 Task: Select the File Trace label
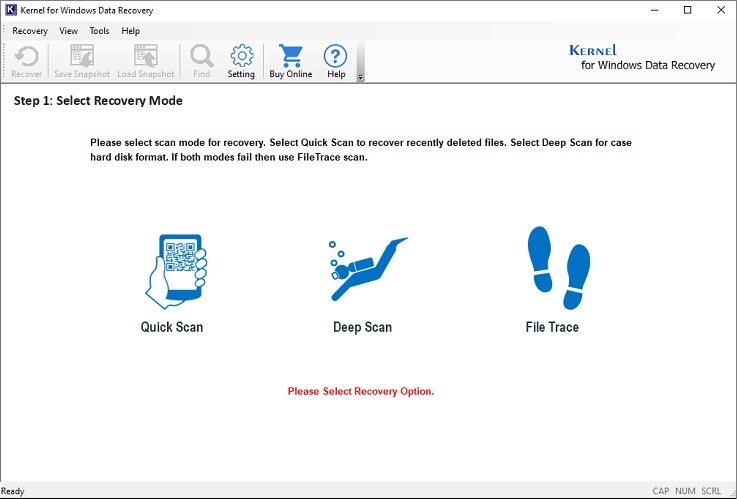click(x=552, y=327)
